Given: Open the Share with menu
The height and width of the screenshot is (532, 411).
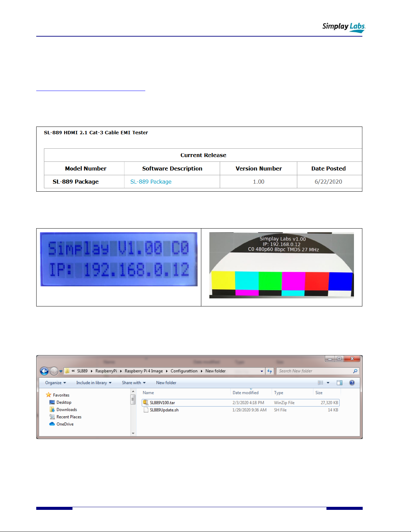Looking at the screenshot, I should click(x=134, y=383).
